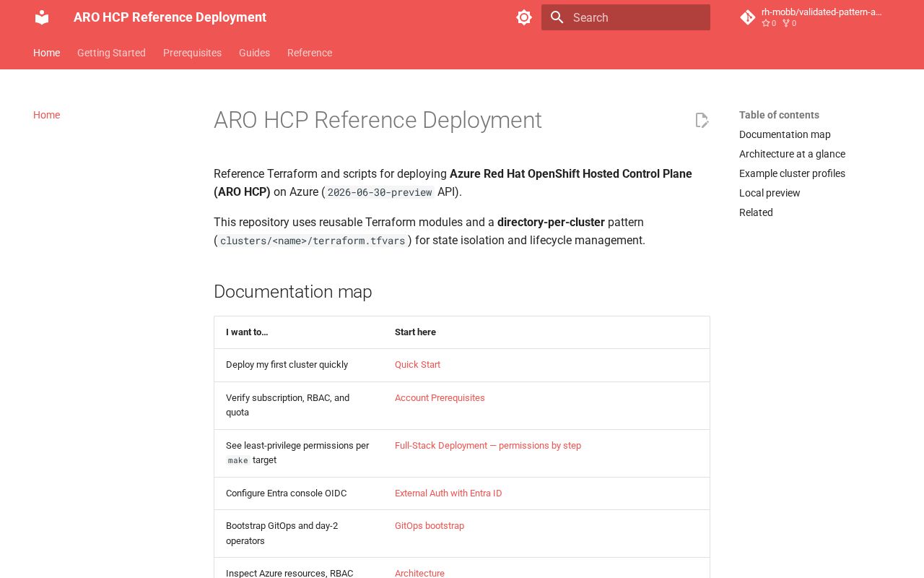Click the 'Configure Entra console OIDC' cell
Viewport: 924px width, 578px height.
298,493
